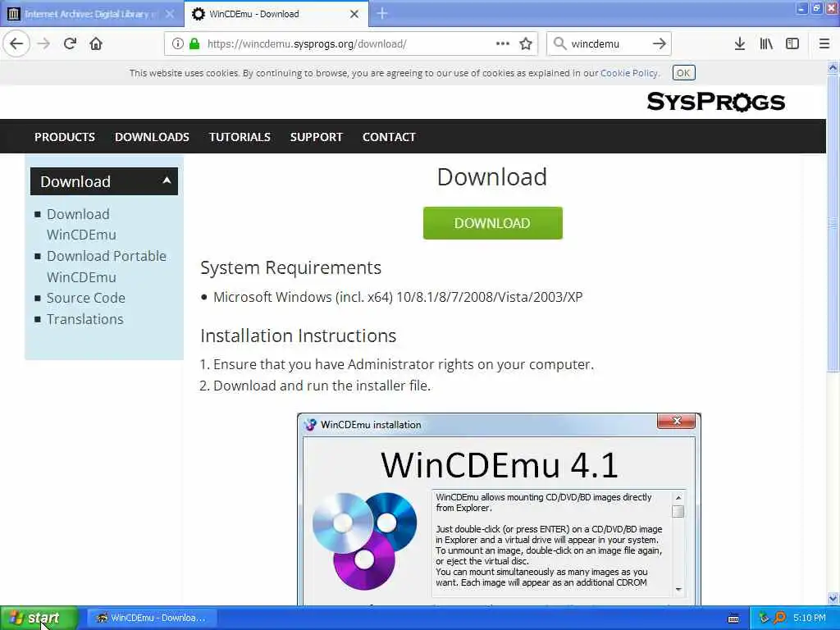
Task: Click the System Requirements heading
Action: pos(291,267)
